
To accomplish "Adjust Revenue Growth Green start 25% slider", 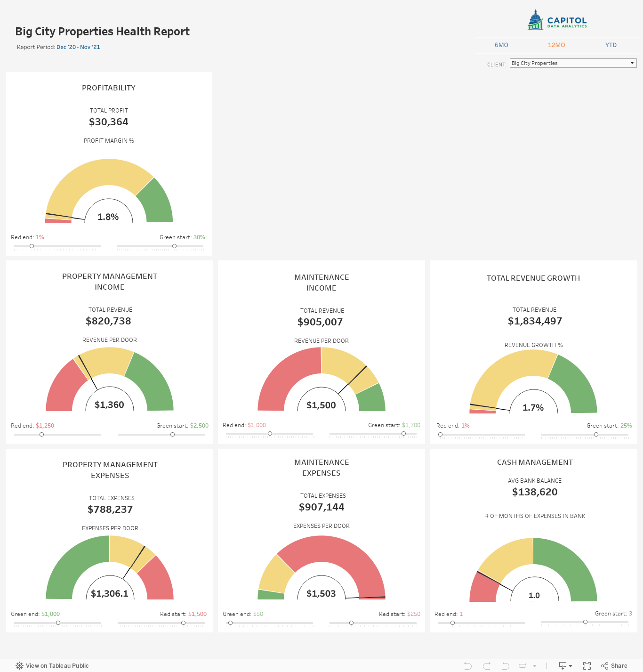I will pyautogui.click(x=596, y=434).
